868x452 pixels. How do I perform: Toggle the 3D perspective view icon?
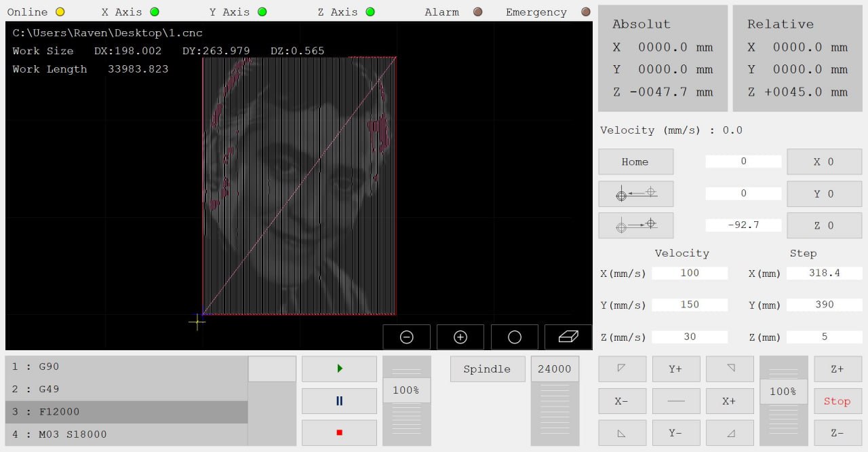[568, 337]
